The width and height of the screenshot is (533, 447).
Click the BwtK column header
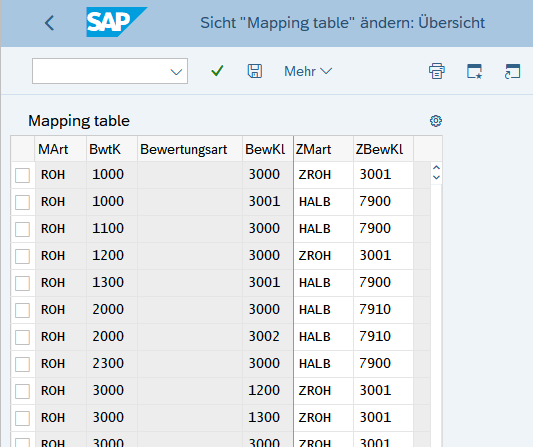coord(112,149)
